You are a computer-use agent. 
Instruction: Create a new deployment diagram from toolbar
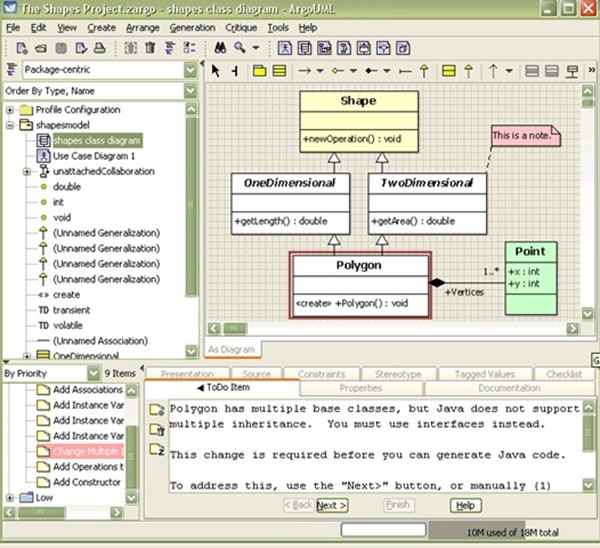pos(403,48)
